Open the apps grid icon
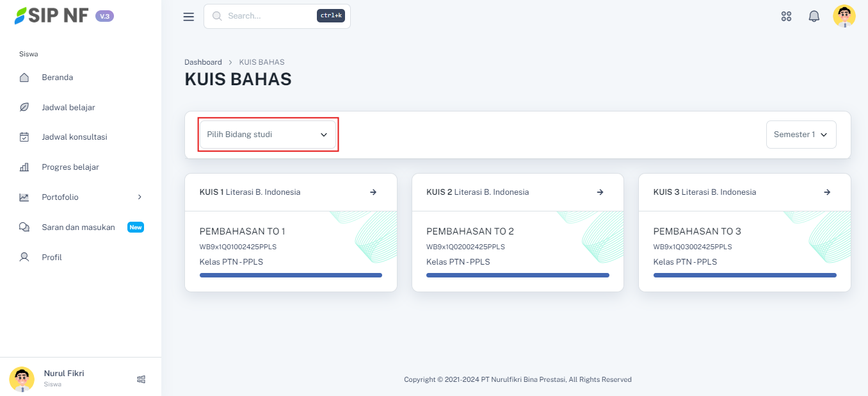Screen dimensions: 868x396 pos(787,17)
